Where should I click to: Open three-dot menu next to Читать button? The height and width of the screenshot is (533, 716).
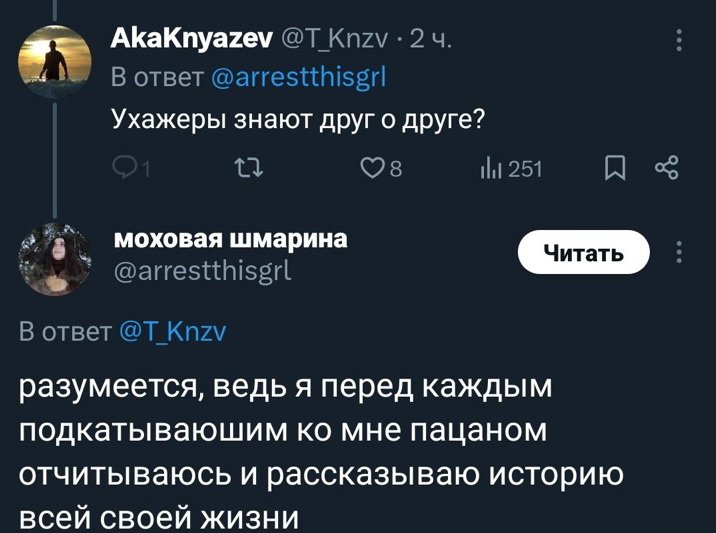pyautogui.click(x=680, y=252)
